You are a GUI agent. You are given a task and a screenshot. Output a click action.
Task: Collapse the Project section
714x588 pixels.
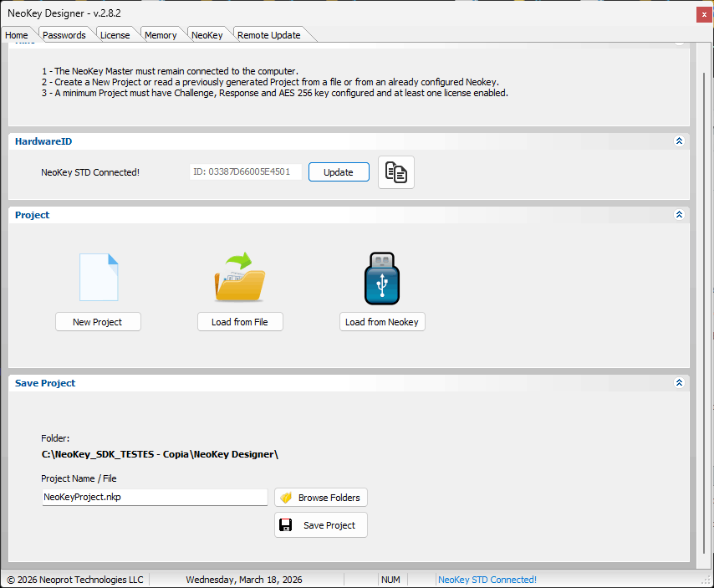679,215
